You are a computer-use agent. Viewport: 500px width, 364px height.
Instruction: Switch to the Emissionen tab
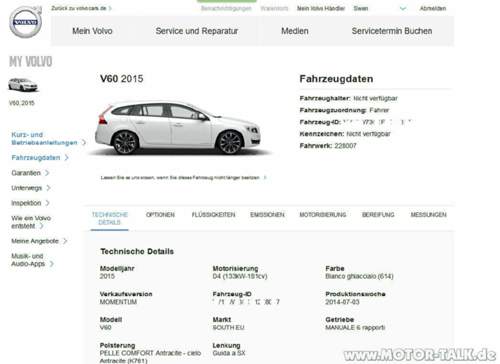pos(267,215)
